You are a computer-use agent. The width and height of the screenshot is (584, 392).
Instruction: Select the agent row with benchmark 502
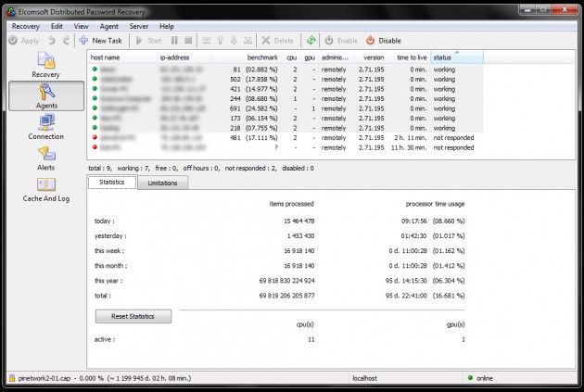(x=286, y=80)
